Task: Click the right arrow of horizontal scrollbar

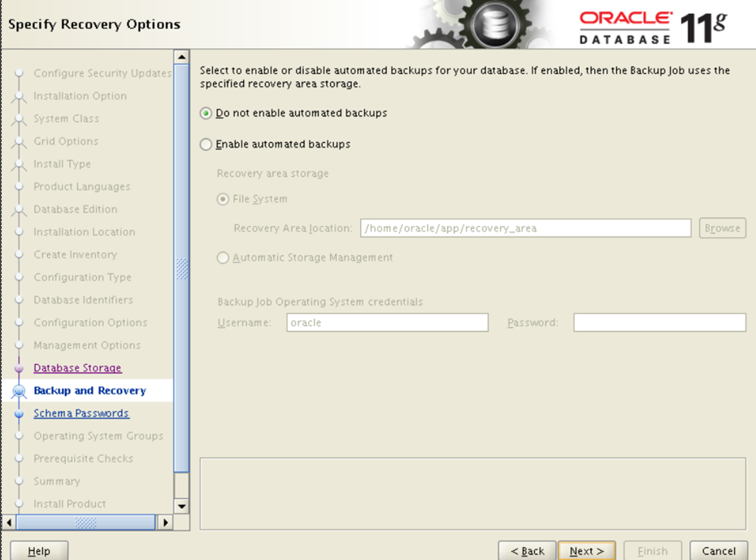Action: [x=165, y=523]
